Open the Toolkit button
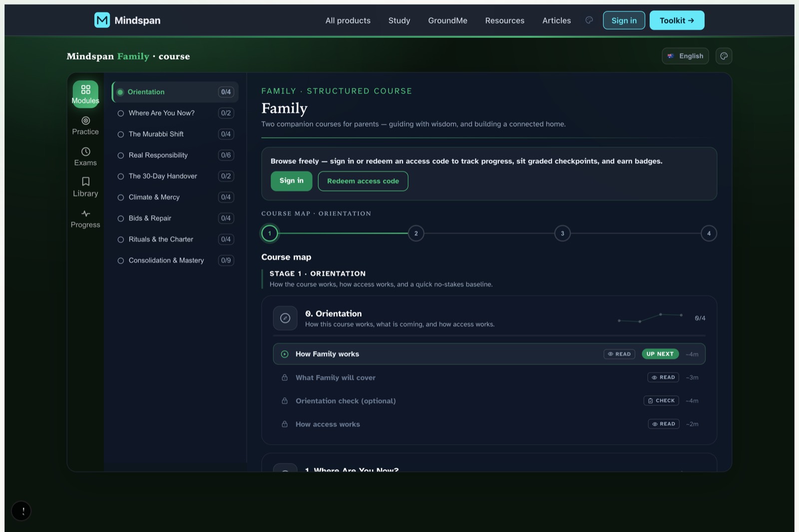The height and width of the screenshot is (532, 799). [677, 20]
